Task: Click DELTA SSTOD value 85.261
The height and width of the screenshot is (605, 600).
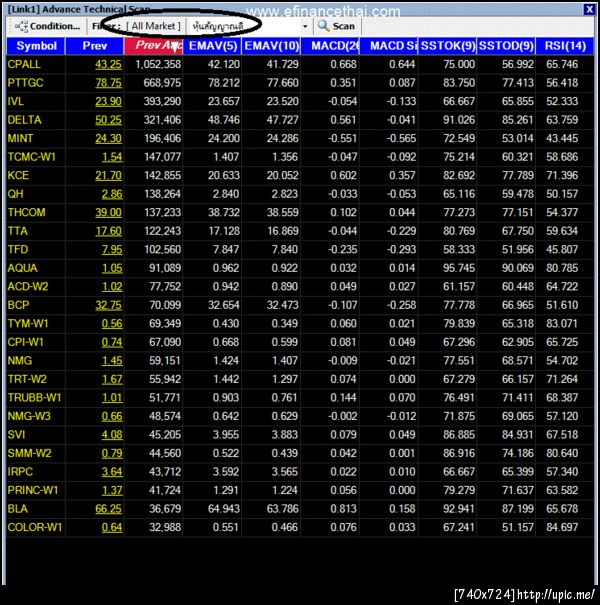Action: [517, 120]
